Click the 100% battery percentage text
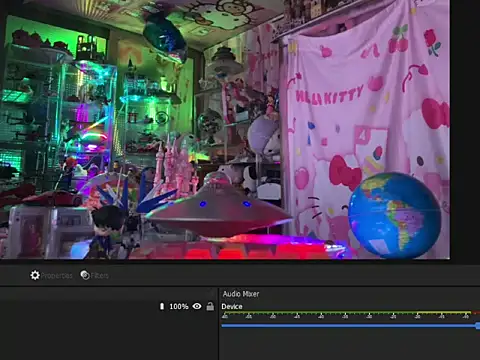 pos(179,306)
